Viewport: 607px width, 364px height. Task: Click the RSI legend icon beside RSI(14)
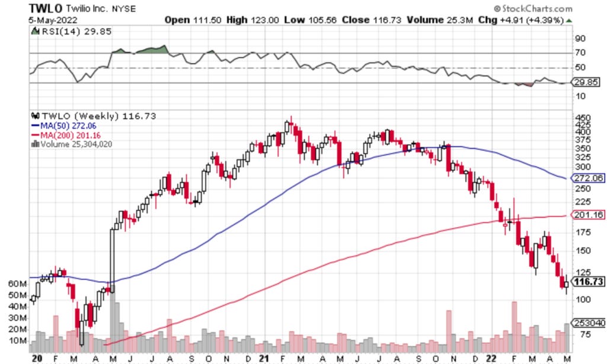35,31
